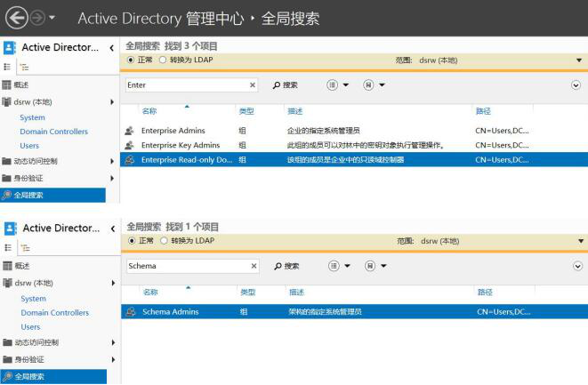Image resolution: width=588 pixels, height=385 pixels.
Task: Select 正常 radio in upper search panel
Action: pyautogui.click(x=131, y=60)
